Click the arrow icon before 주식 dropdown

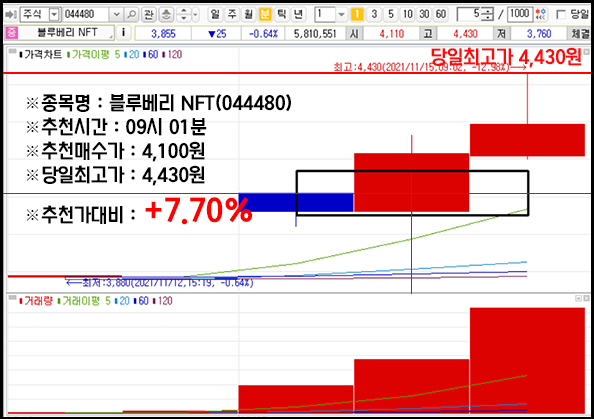click(x=11, y=15)
